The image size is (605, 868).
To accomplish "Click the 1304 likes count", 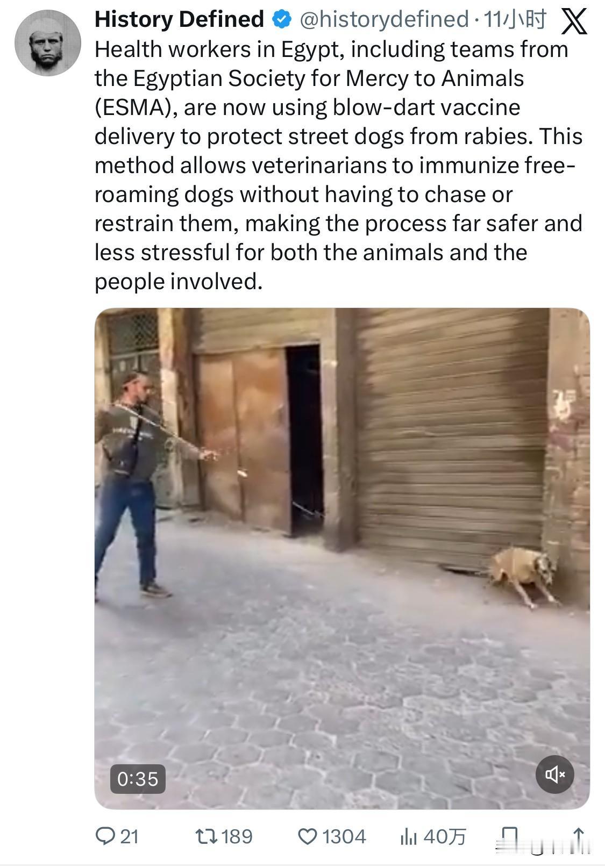I will tap(344, 837).
